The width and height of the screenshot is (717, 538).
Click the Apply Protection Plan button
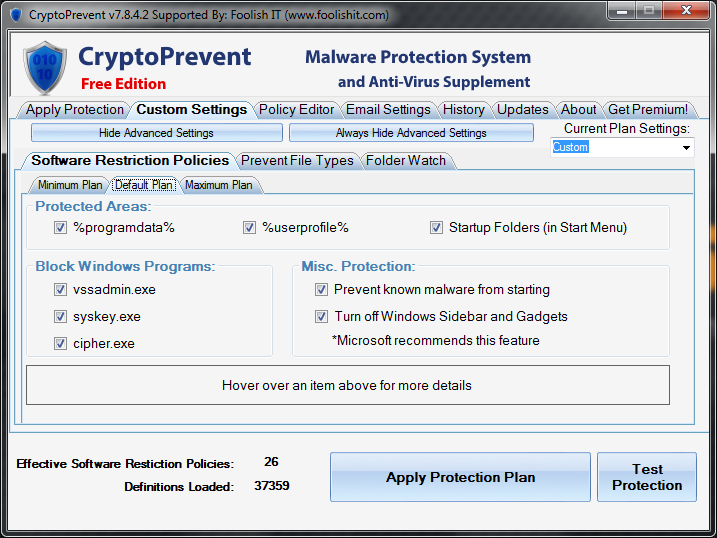tap(460, 477)
